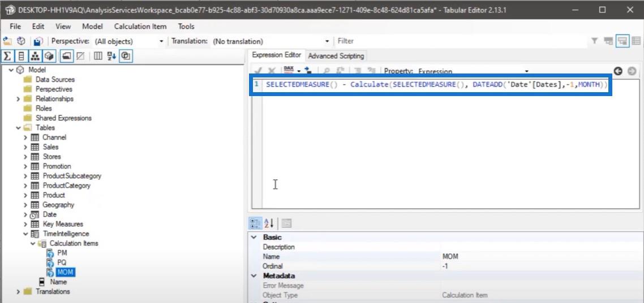Image resolution: width=644 pixels, height=303 pixels.
Task: Toggle show measures sigma button
Action: pyautogui.click(x=7, y=56)
